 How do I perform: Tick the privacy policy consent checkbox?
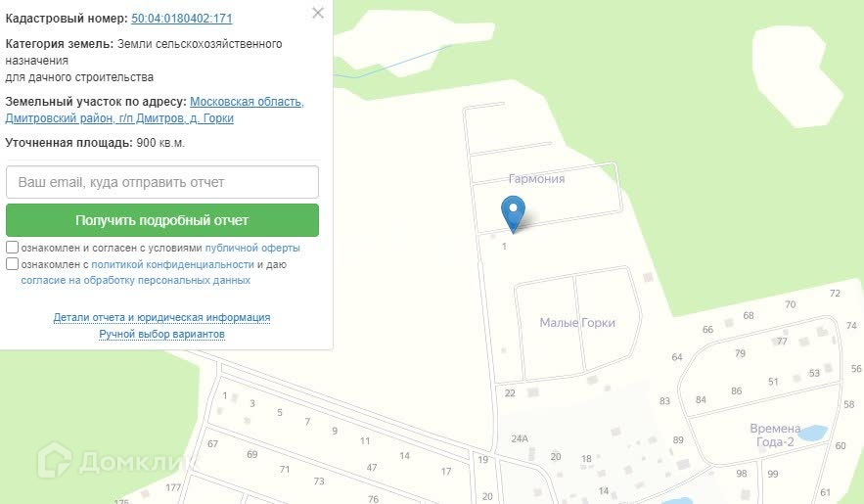point(12,264)
